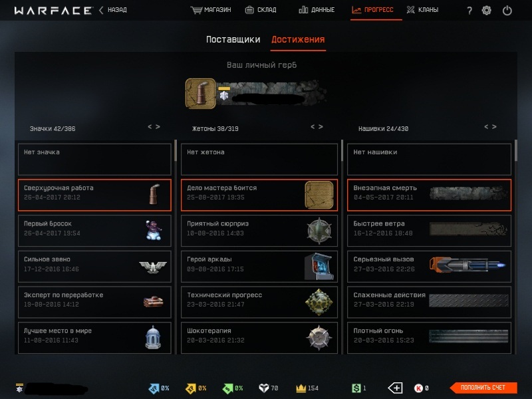Viewport: 532px width, 399px height.
Task: Click the shopping cart Магазин icon
Action: (196, 10)
